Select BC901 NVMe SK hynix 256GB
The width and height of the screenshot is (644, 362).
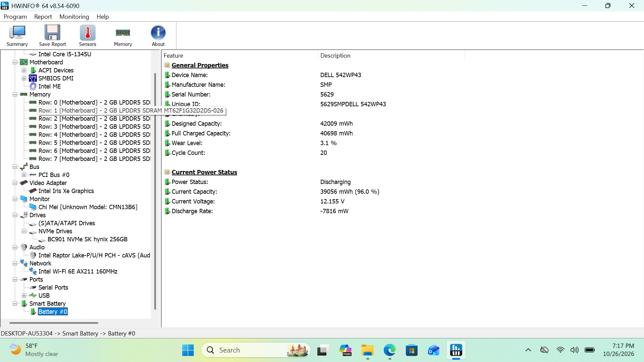pyautogui.click(x=88, y=239)
